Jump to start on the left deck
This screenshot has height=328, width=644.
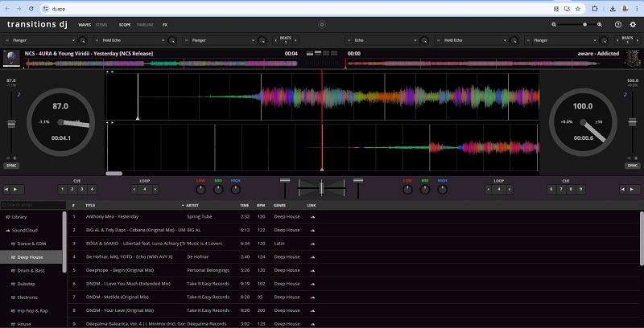(6, 189)
